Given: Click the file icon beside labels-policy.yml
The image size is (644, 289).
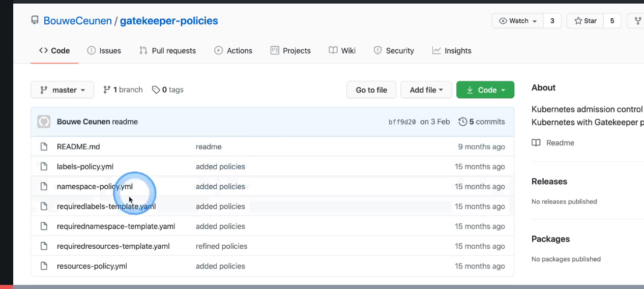Looking at the screenshot, I should pos(44,166).
